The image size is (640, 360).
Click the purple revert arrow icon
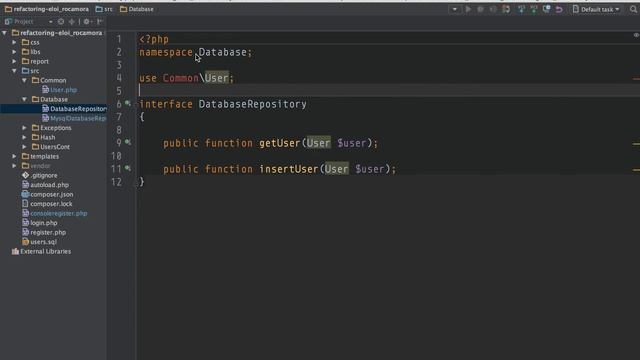[x=559, y=9]
